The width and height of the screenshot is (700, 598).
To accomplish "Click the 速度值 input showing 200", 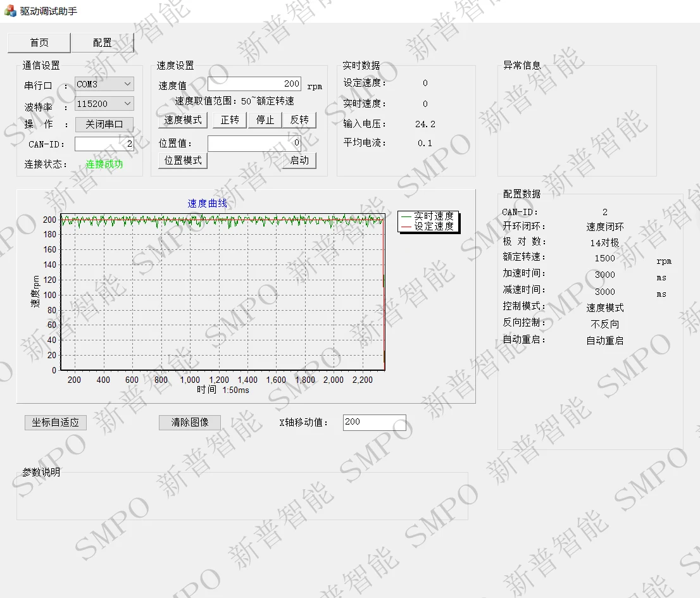I will pos(254,84).
